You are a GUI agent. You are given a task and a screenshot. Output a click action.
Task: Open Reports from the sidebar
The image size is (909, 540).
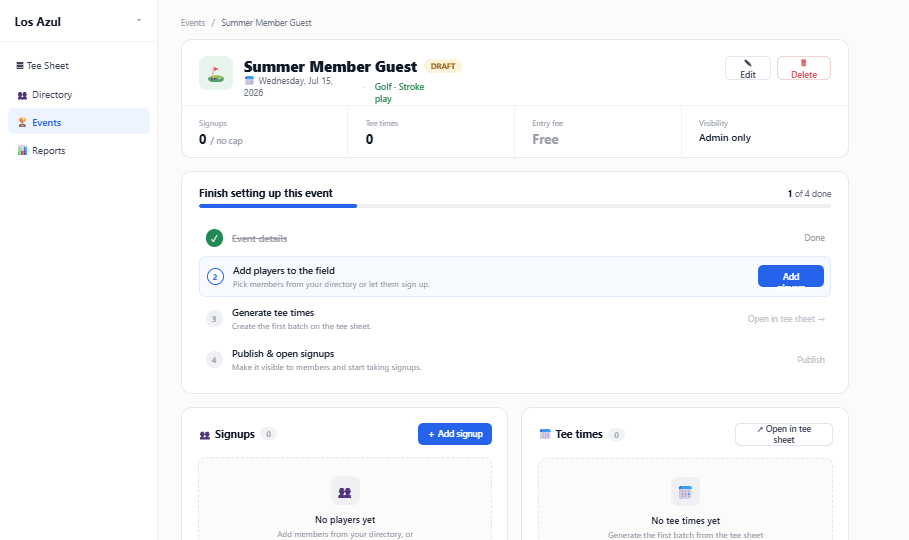click(79, 150)
